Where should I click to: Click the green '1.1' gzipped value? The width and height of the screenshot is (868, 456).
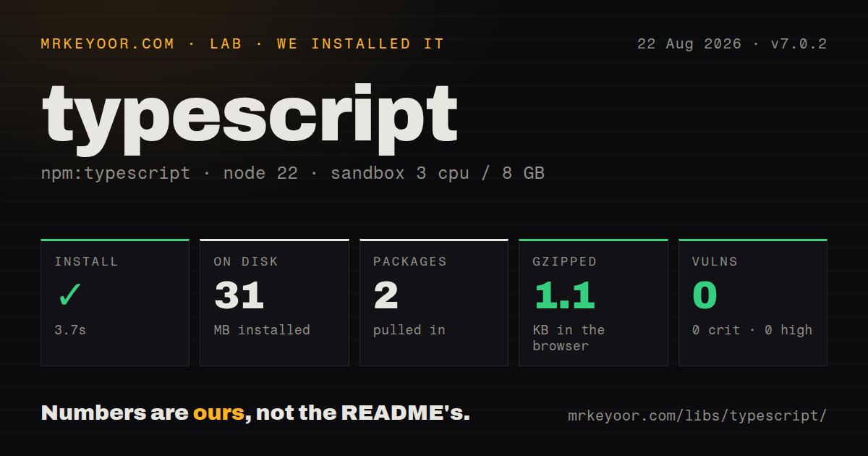coord(564,295)
